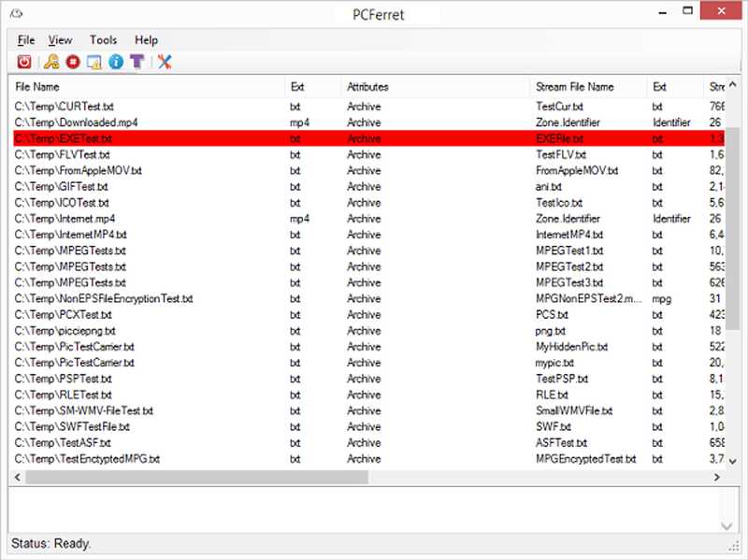Click the list's vertical scroll up arrow
Viewport: 748px width, 560px height.
point(733,85)
